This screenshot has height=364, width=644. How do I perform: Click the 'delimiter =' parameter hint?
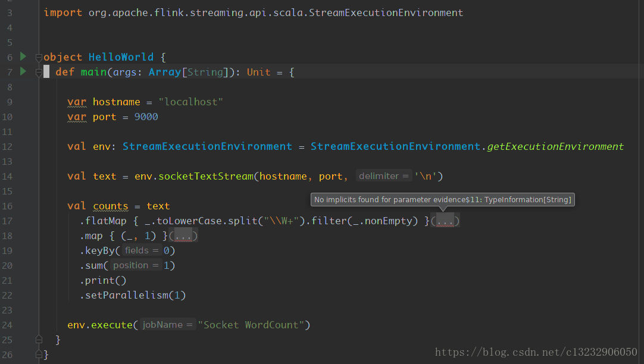coord(384,176)
